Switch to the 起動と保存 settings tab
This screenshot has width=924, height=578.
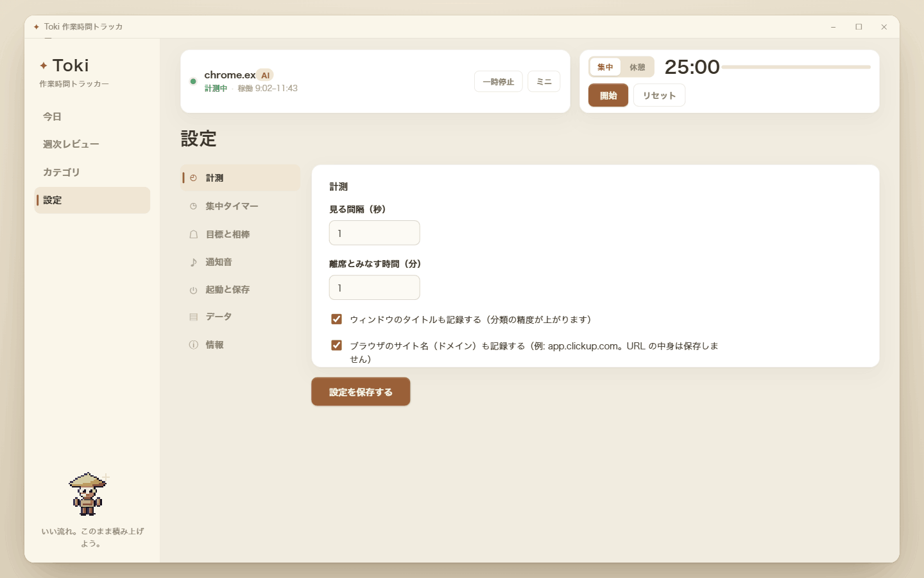pos(241,290)
